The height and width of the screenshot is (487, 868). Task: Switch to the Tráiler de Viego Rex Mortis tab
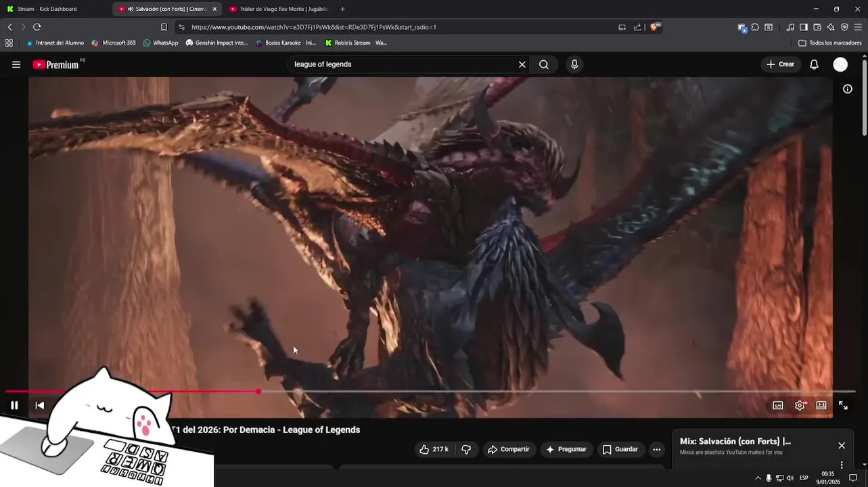278,9
